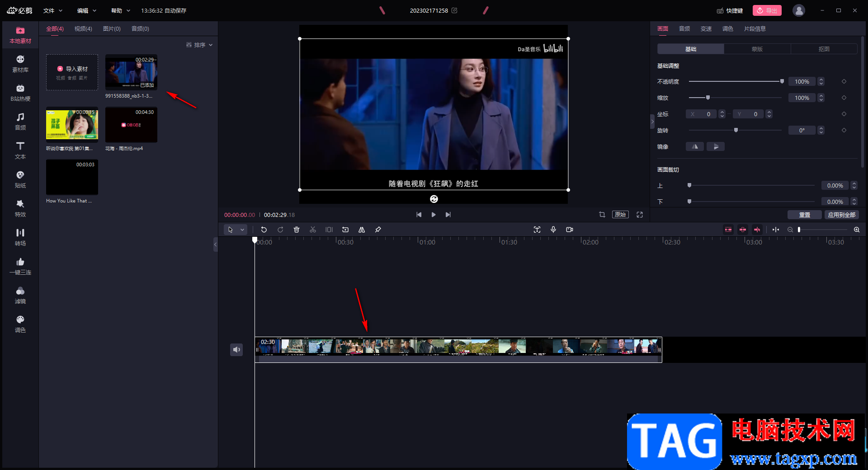Split clip with the scissors icon
The width and height of the screenshot is (868, 470).
313,230
